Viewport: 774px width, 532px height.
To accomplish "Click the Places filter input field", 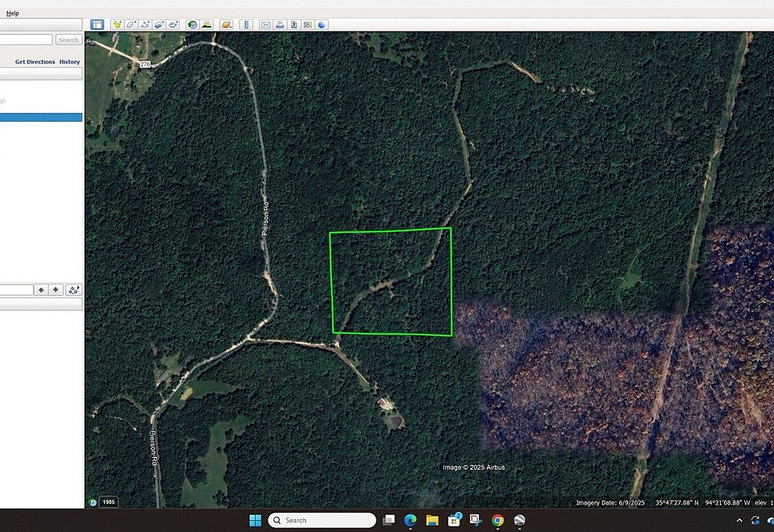I will [16, 289].
